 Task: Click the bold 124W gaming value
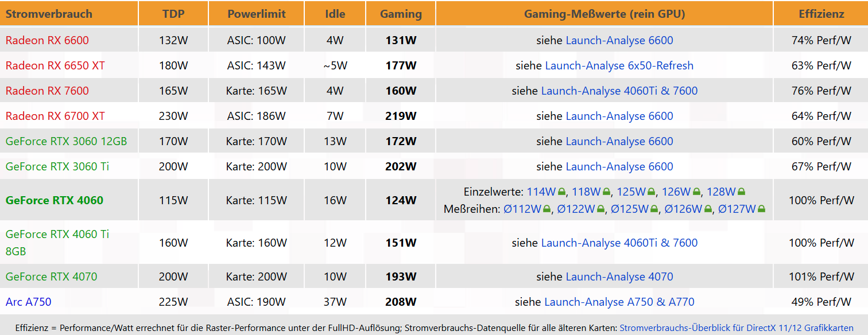[401, 200]
